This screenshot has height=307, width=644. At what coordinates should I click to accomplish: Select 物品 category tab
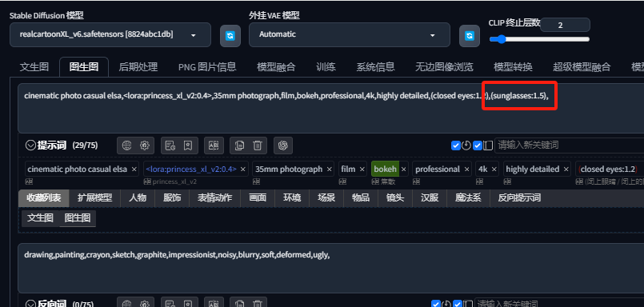(361, 197)
